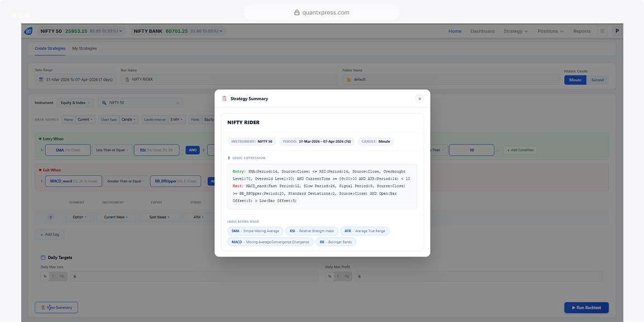Open the Equity & Index instrument dropdown
644x322 pixels.
click(75, 103)
